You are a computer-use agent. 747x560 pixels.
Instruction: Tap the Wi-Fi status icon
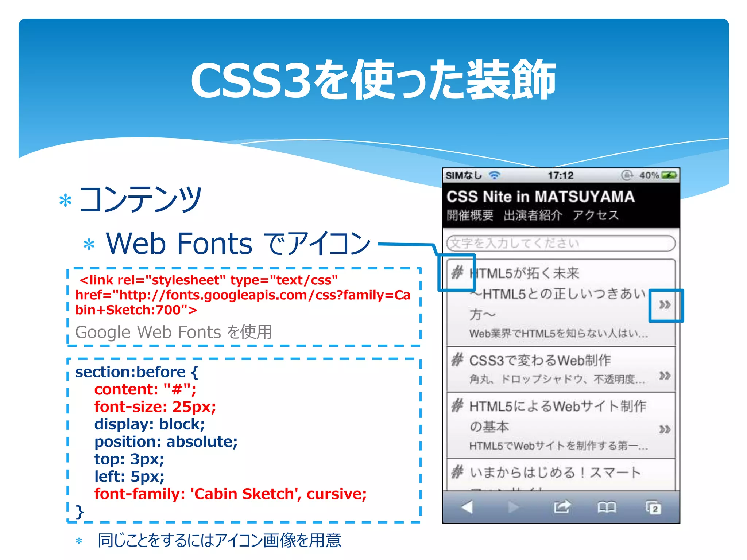[495, 175]
